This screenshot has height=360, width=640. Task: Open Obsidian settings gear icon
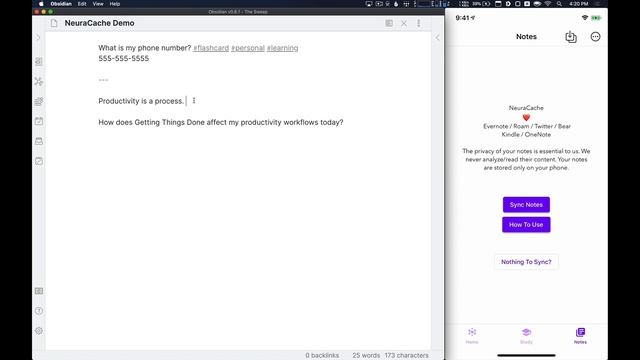[x=39, y=331]
